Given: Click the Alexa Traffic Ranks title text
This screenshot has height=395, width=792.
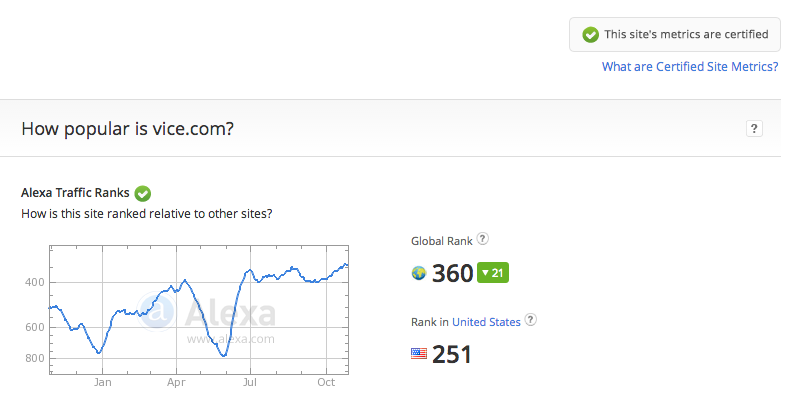Looking at the screenshot, I should point(75,192).
